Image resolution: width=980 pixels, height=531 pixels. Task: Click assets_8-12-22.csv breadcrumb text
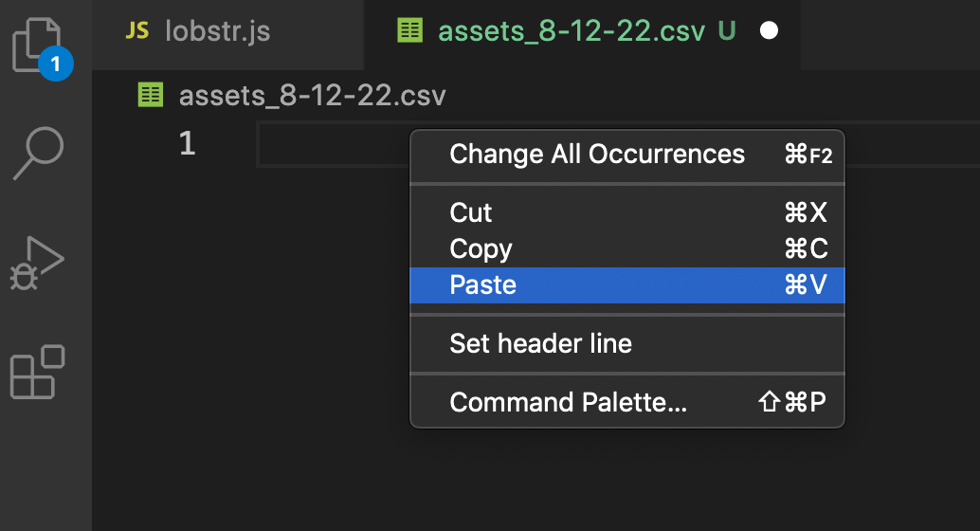pos(312,95)
